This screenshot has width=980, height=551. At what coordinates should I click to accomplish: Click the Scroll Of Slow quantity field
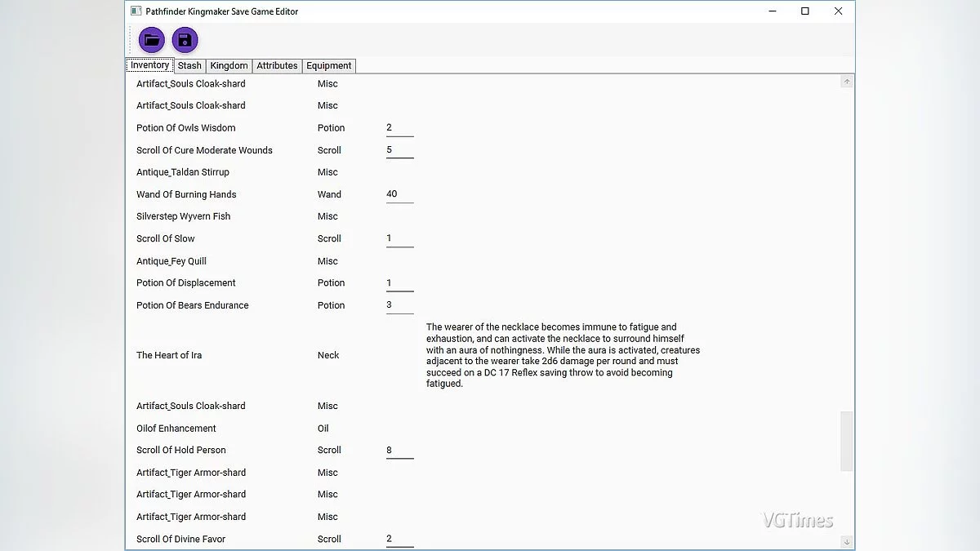pyautogui.click(x=399, y=238)
